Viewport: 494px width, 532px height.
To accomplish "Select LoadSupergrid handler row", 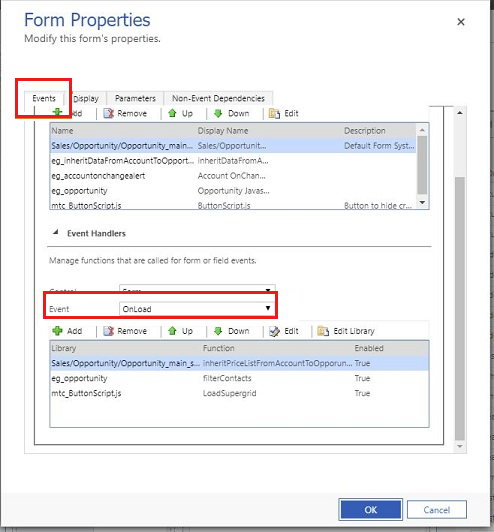I will pos(239,393).
